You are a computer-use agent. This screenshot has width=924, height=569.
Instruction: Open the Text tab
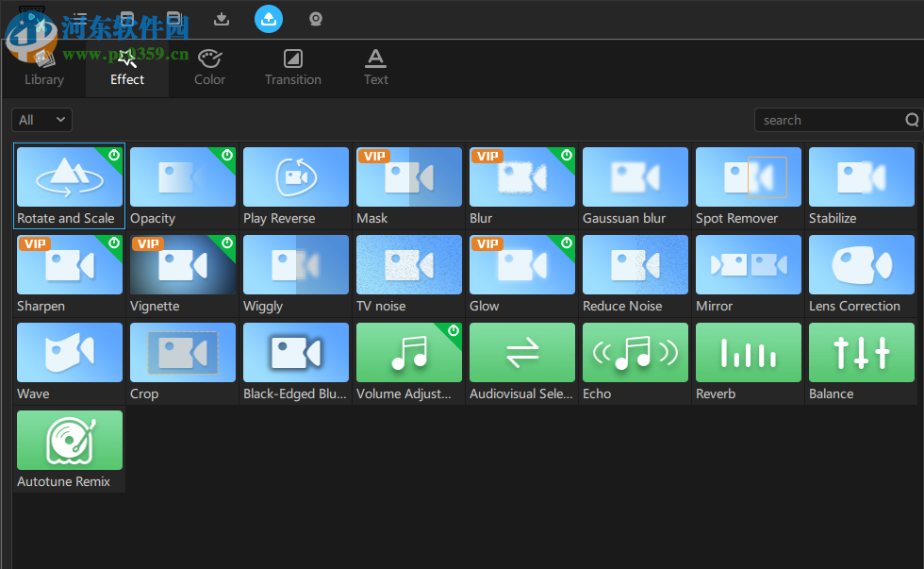point(375,67)
